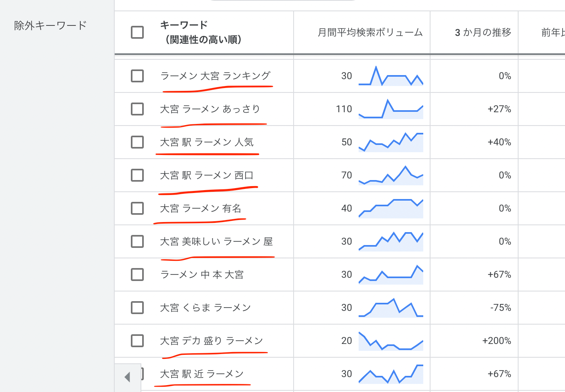Sort by 3 か月の推移 column
The image size is (565, 392).
(483, 32)
